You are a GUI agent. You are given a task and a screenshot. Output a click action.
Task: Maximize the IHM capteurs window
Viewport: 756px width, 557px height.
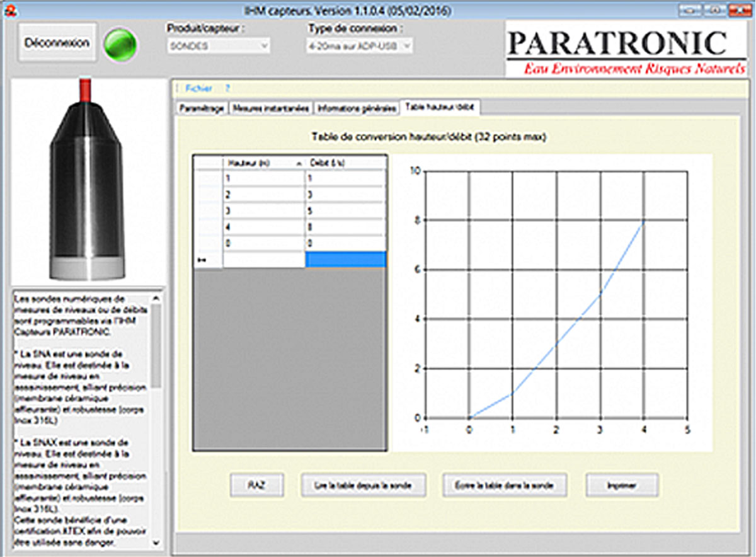[x=714, y=9]
